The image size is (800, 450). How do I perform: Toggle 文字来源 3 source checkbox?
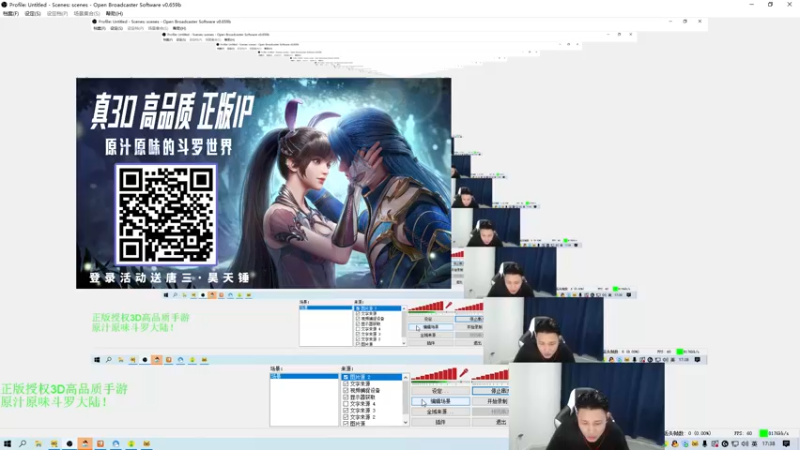click(x=346, y=410)
